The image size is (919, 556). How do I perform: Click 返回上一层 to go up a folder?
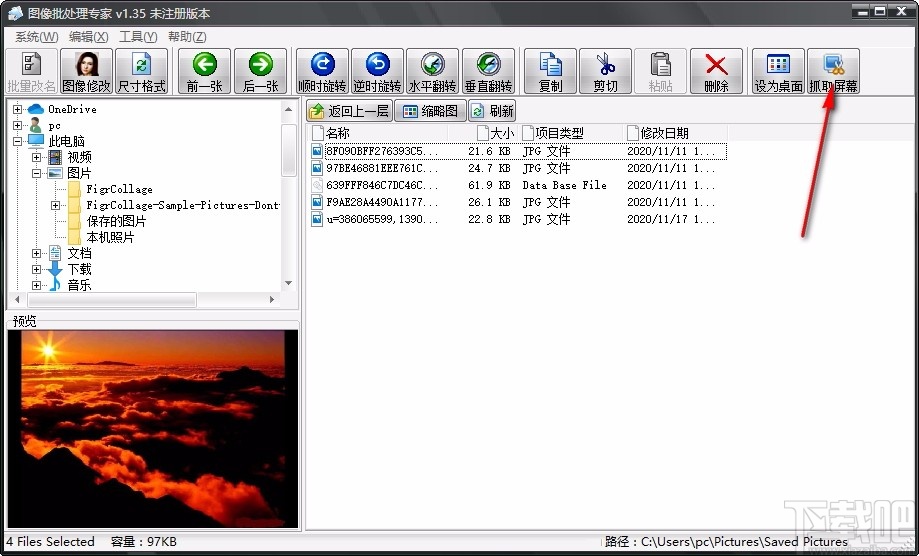pyautogui.click(x=349, y=111)
